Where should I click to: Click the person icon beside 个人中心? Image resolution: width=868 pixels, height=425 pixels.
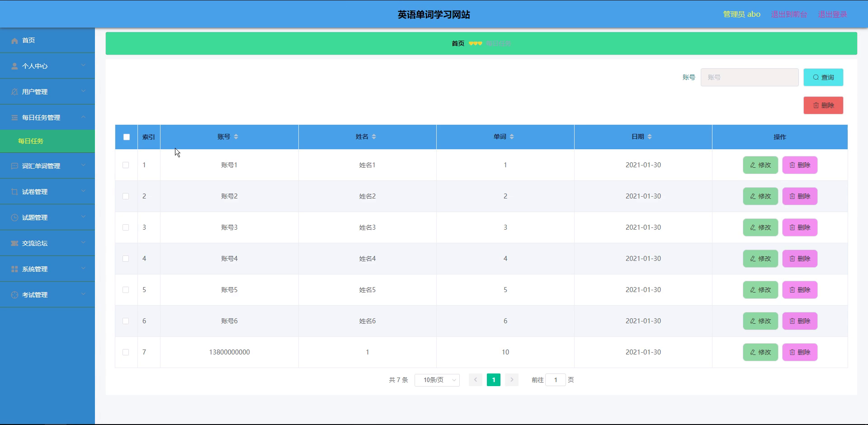(14, 66)
